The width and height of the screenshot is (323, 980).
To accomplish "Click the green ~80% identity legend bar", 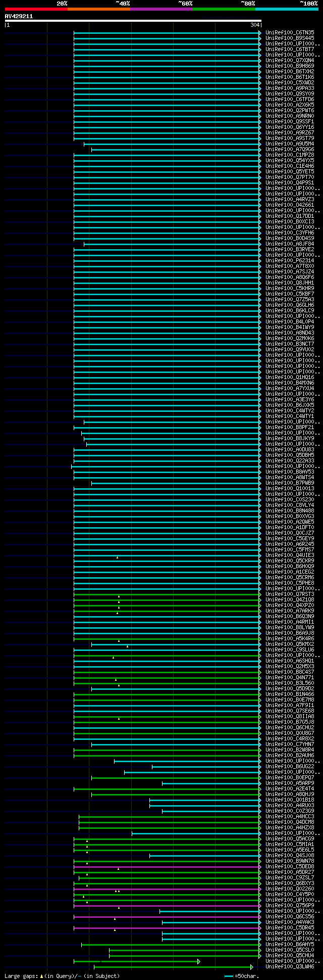I will (224, 9).
